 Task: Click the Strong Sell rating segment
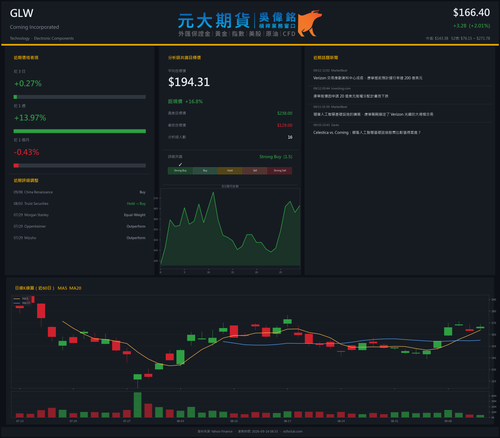pos(280,171)
